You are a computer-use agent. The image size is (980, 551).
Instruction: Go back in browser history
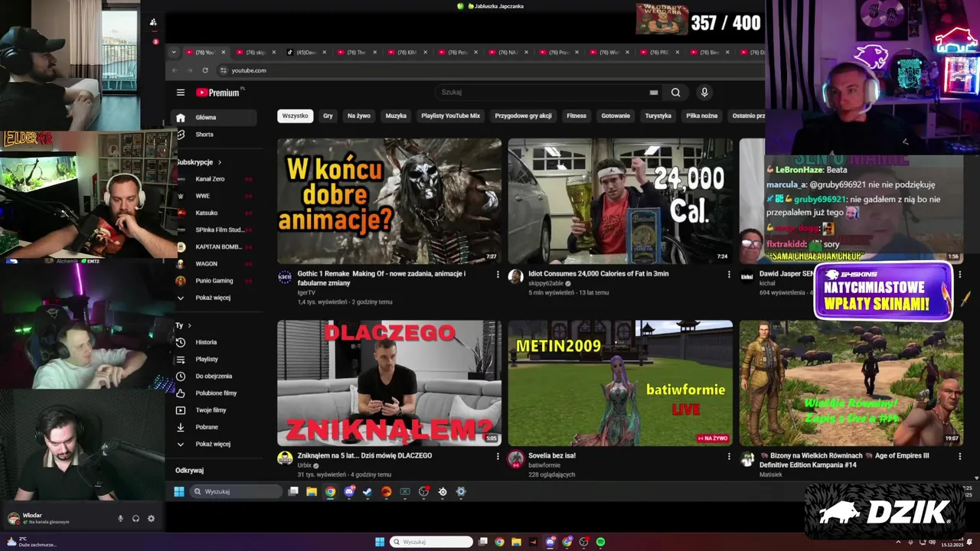tap(175, 70)
